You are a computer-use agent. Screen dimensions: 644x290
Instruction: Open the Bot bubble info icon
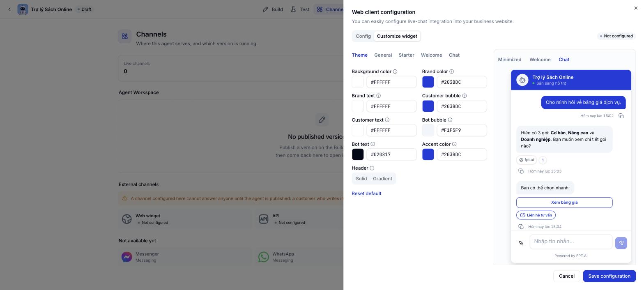click(450, 120)
